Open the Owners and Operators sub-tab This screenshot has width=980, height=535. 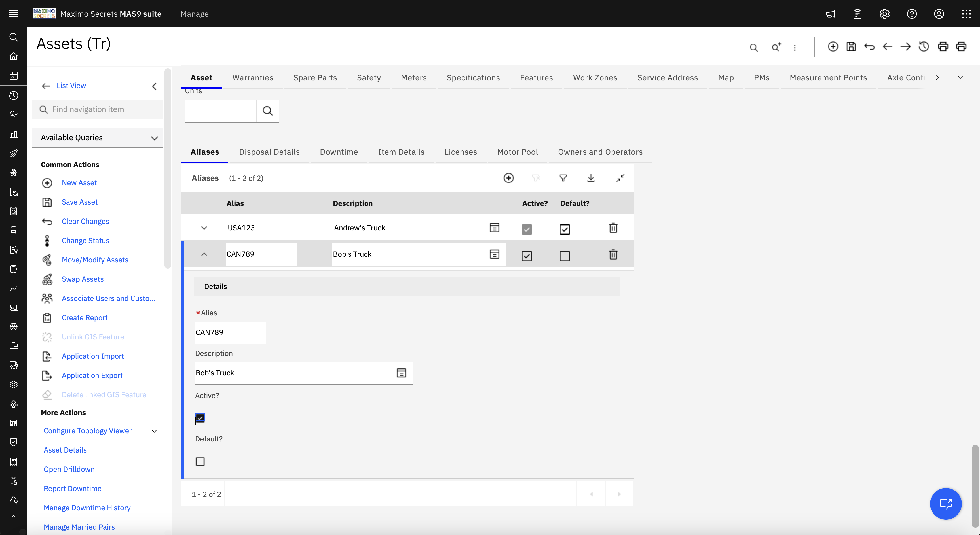pyautogui.click(x=600, y=152)
